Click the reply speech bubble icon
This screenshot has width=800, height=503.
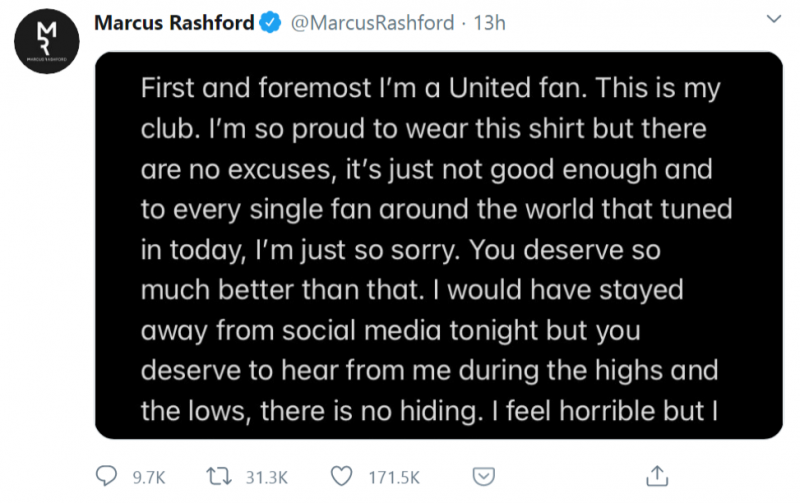[107, 473]
